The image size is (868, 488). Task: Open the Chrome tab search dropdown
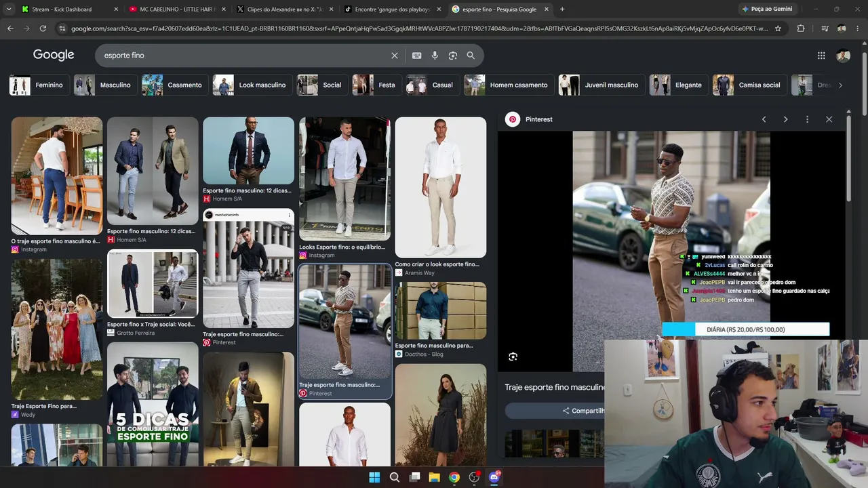click(9, 9)
